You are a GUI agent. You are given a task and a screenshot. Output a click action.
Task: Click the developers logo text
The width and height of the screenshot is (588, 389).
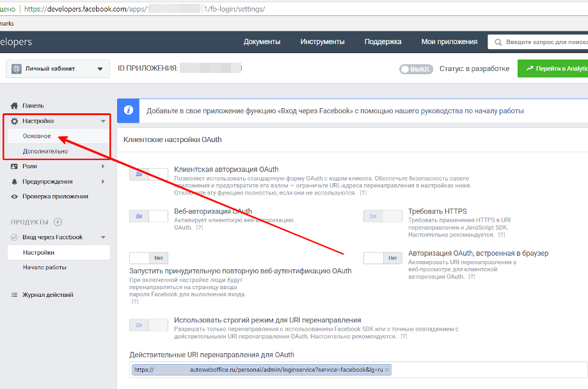tap(16, 42)
